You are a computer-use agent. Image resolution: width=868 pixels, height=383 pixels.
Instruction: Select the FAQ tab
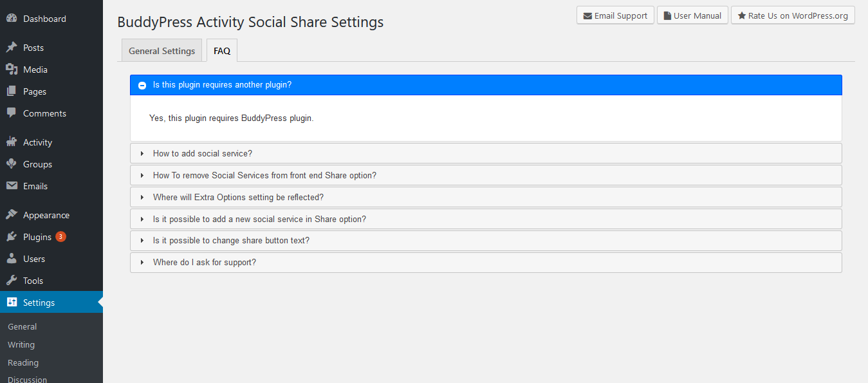[222, 51]
